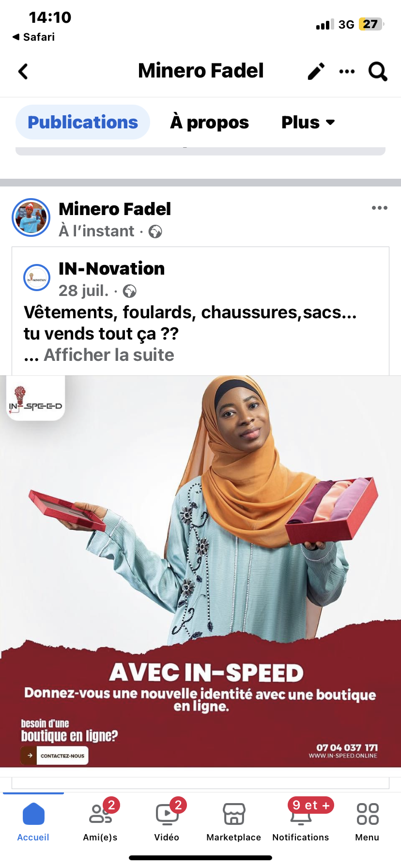Open Minero Fadel profile picture

(x=31, y=217)
